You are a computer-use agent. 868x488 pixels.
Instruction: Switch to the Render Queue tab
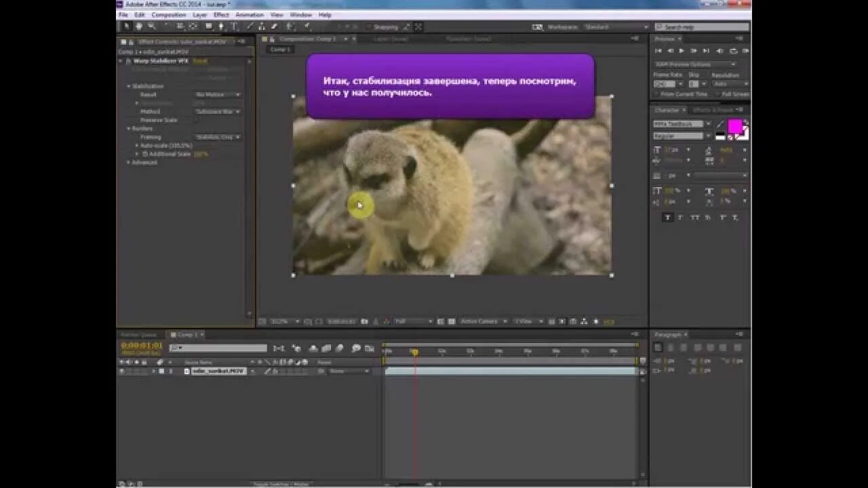tap(138, 335)
